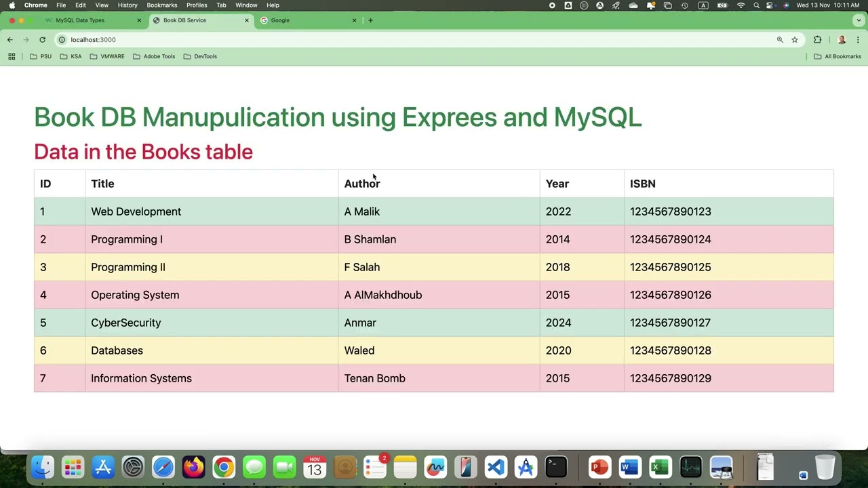Open the Chrome Extensions puzzle icon

coord(817,39)
